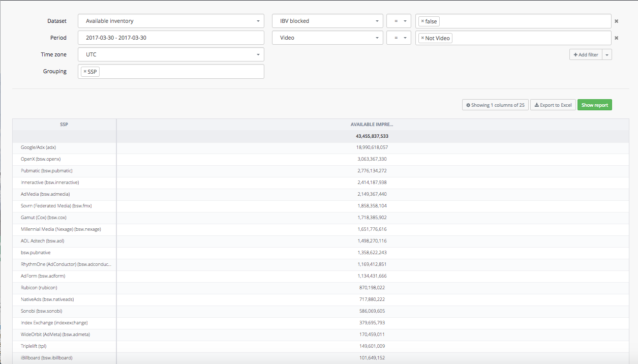Change the Video filter equals operator

399,38
